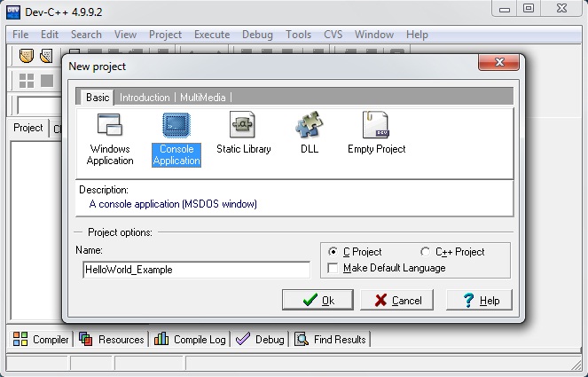Select the C Project radio button
This screenshot has width=588, height=377.
pos(333,252)
